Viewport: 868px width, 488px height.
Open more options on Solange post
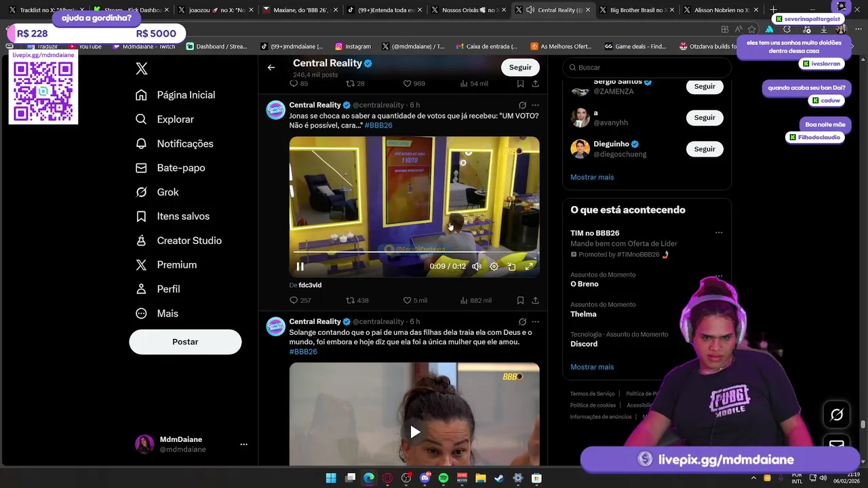click(535, 322)
